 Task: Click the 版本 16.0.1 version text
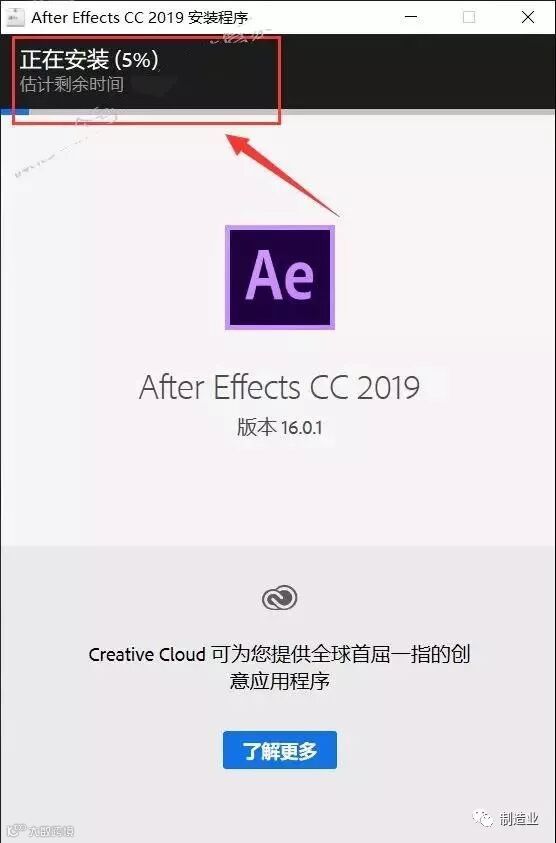[280, 427]
